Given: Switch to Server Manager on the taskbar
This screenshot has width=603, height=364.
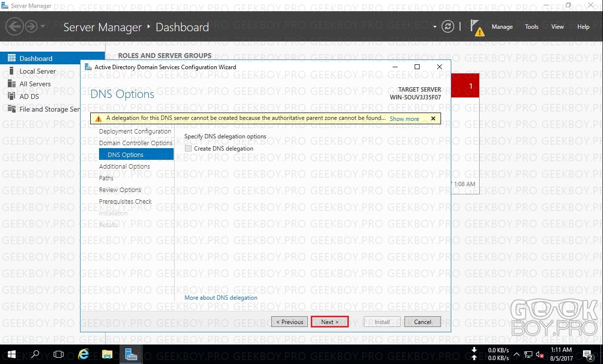Looking at the screenshot, I should point(131,354).
